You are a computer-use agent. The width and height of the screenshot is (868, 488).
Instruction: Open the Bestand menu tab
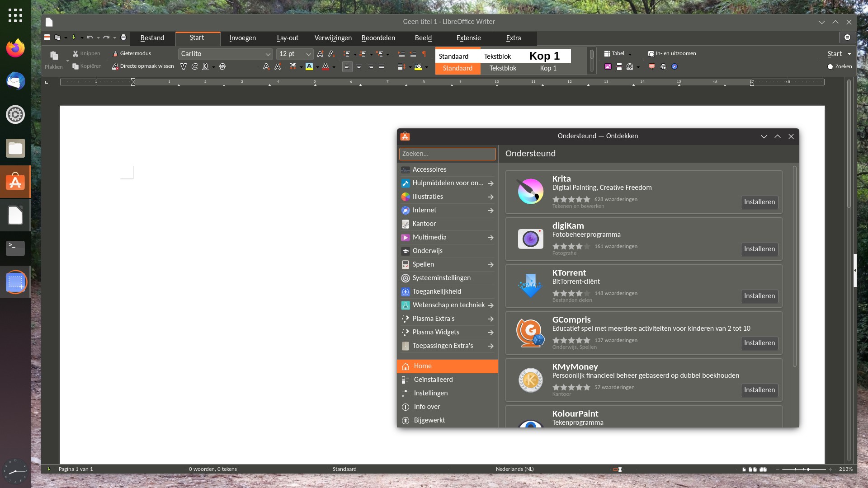coord(152,38)
